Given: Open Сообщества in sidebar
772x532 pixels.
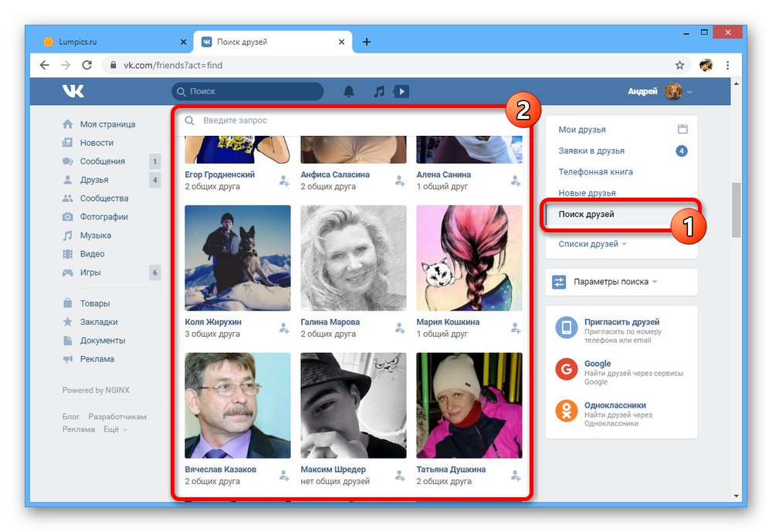Looking at the screenshot, I should [x=104, y=198].
